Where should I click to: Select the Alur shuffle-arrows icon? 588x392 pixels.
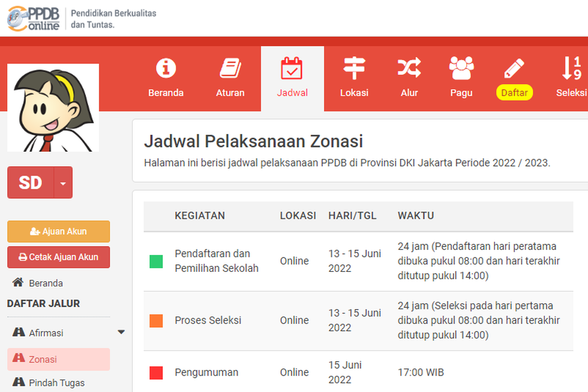[x=409, y=68]
